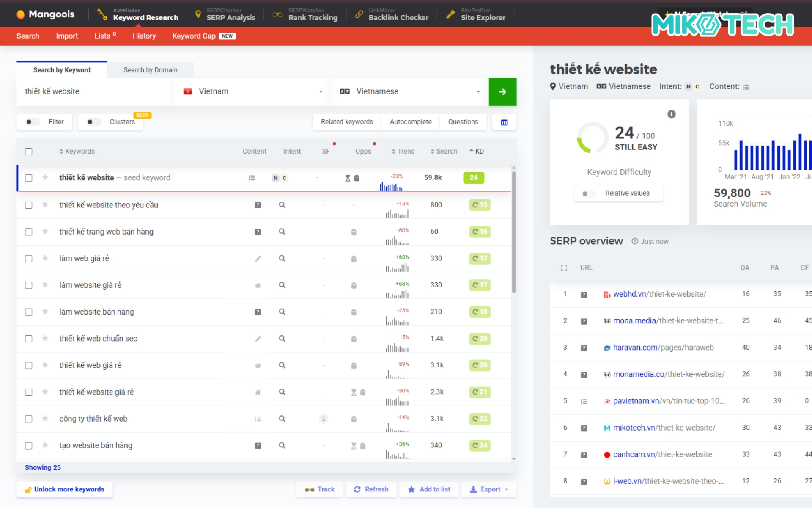
Task: Open mikotech.vn SERP result link
Action: [664, 428]
